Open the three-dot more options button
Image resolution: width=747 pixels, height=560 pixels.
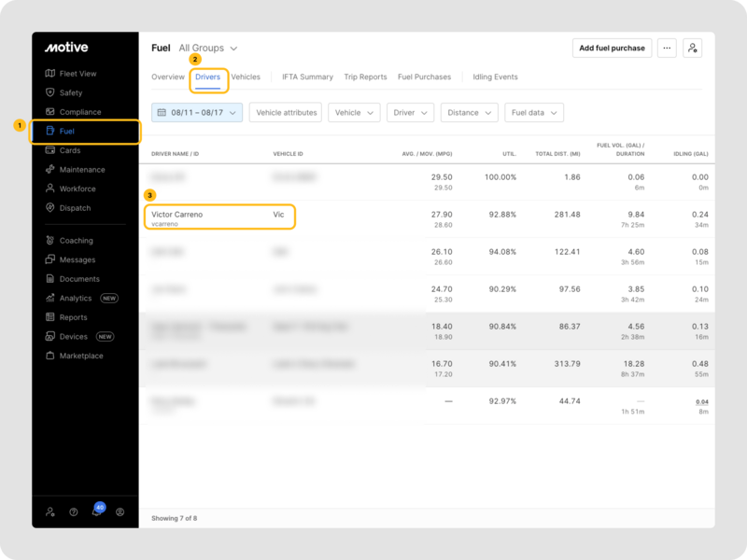tap(666, 48)
